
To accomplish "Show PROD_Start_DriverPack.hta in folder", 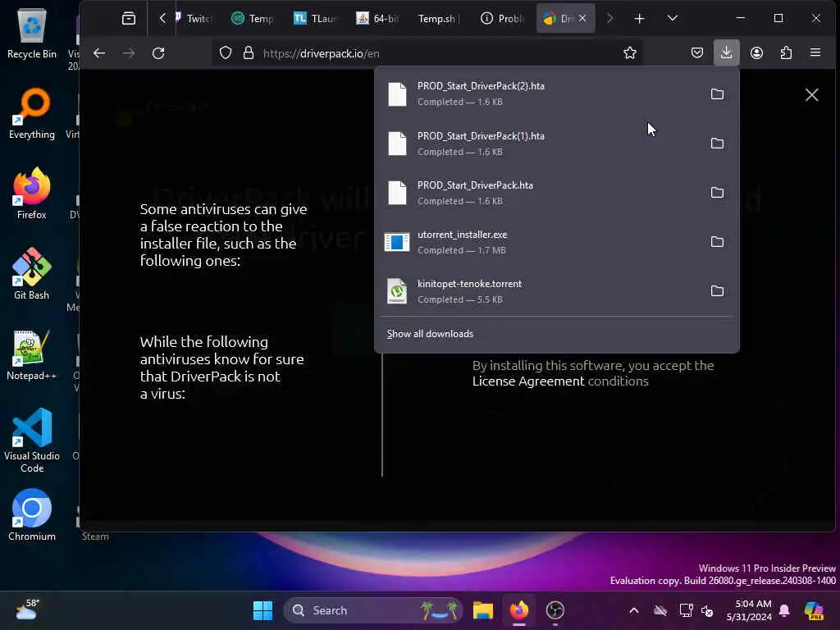I will pyautogui.click(x=717, y=193).
